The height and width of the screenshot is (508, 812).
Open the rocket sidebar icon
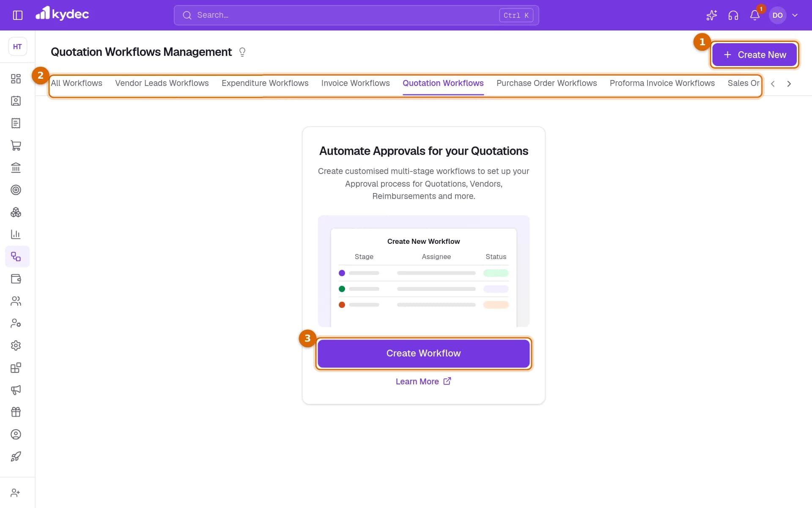(16, 456)
